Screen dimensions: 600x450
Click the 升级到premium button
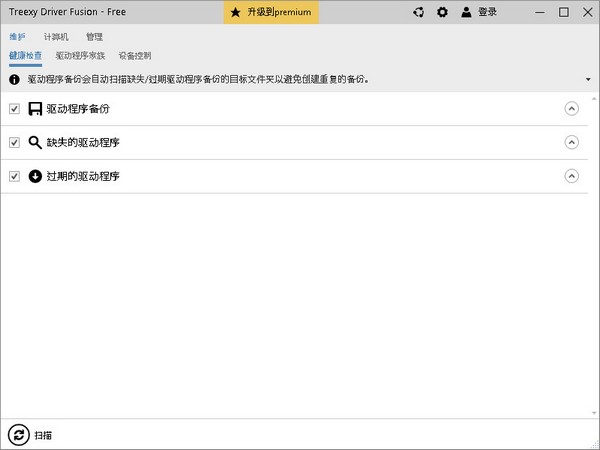click(x=271, y=13)
